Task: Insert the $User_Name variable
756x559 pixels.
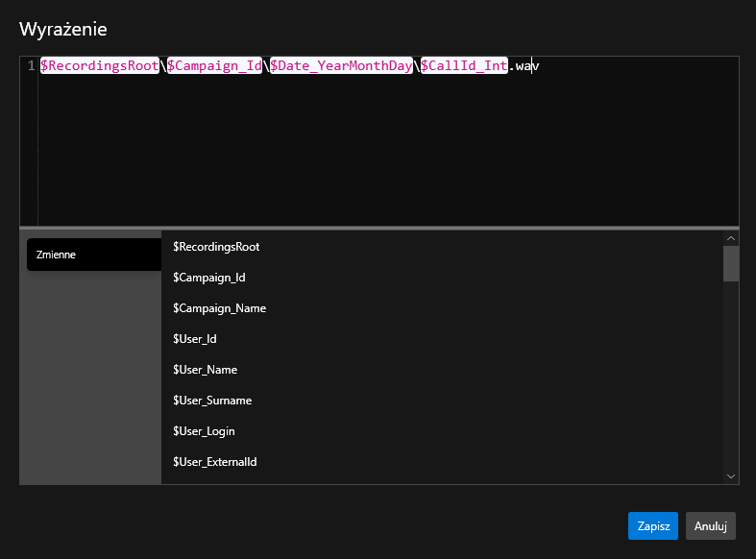Action: point(205,370)
